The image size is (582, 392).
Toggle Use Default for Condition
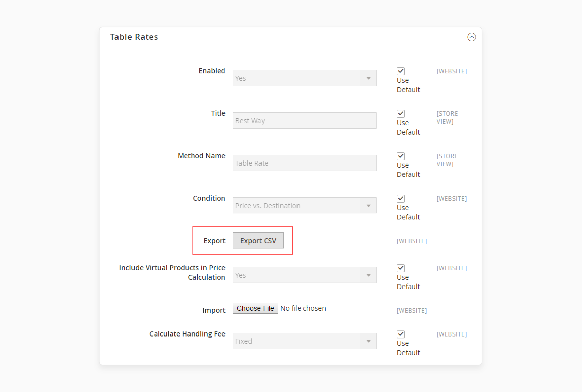pyautogui.click(x=400, y=199)
